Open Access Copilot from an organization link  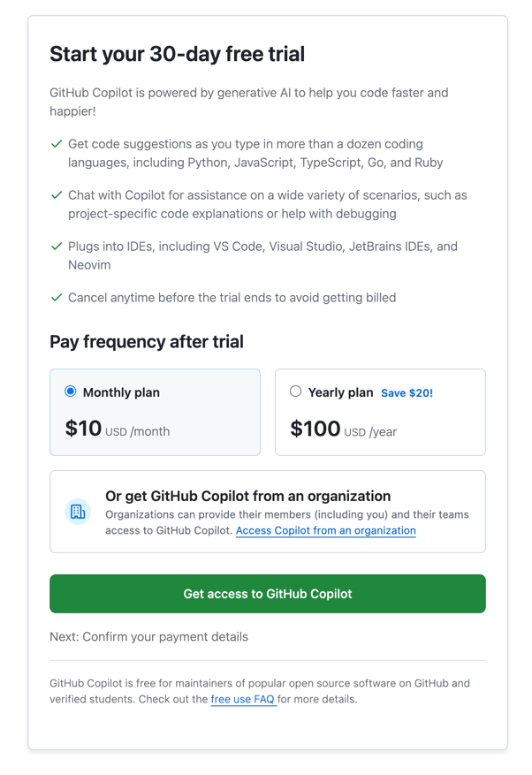click(x=325, y=531)
